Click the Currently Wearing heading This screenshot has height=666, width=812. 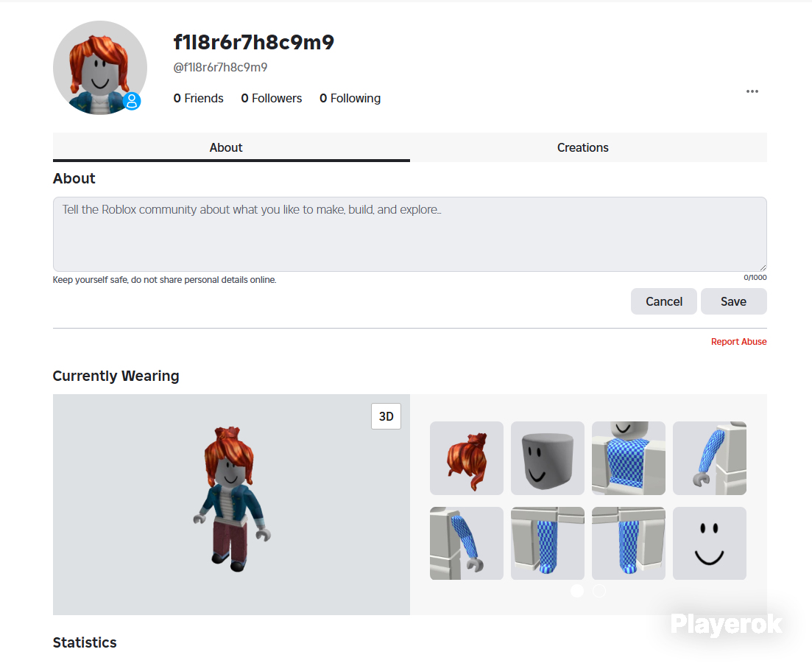[116, 376]
